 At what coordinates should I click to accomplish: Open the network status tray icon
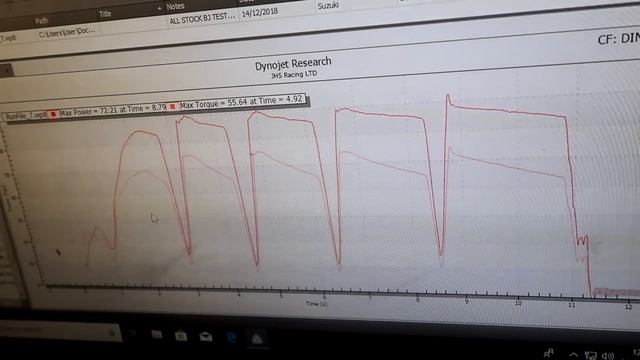click(x=590, y=356)
